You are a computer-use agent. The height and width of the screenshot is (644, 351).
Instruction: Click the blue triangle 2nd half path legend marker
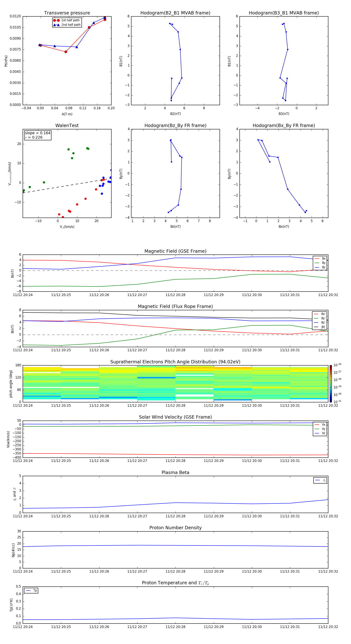[56, 25]
